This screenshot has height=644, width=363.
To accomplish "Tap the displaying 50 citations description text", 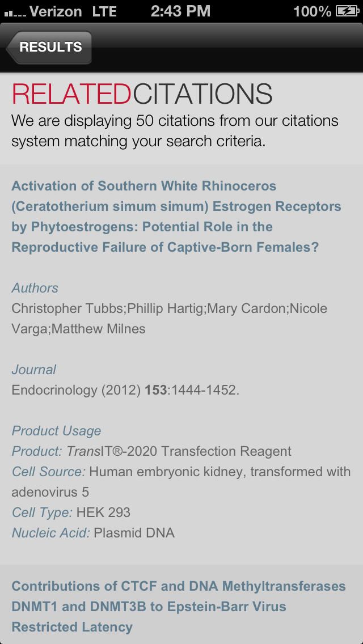I will 175,131.
